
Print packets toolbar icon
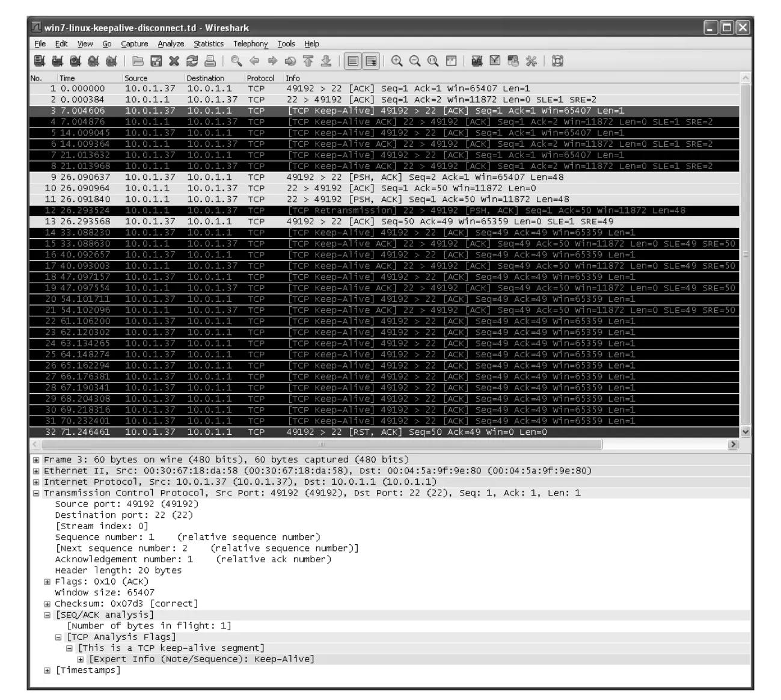[x=210, y=61]
